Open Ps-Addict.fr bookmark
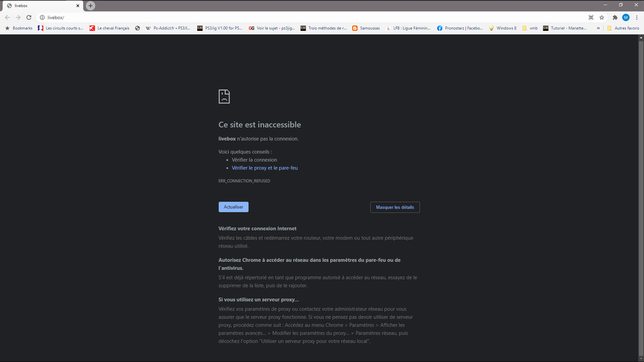The width and height of the screenshot is (644, 362). 168,28
